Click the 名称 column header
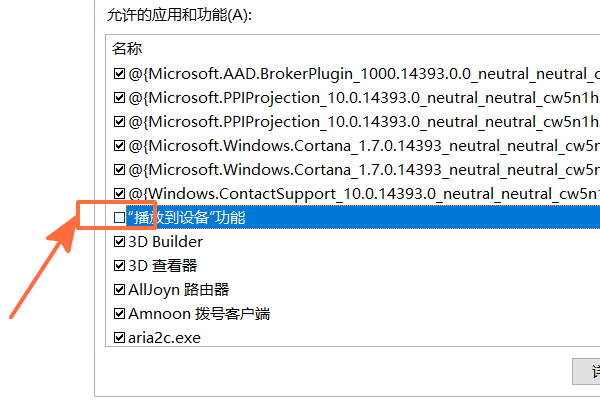The height and width of the screenshot is (400, 600). 127,48
